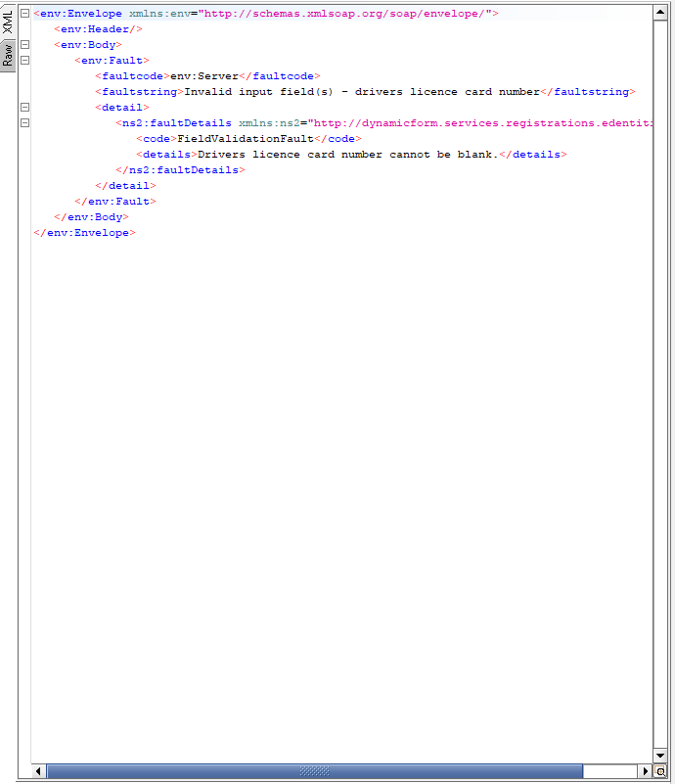
Task: Click the closing /ns2:faultDetails tag
Action: 180,170
